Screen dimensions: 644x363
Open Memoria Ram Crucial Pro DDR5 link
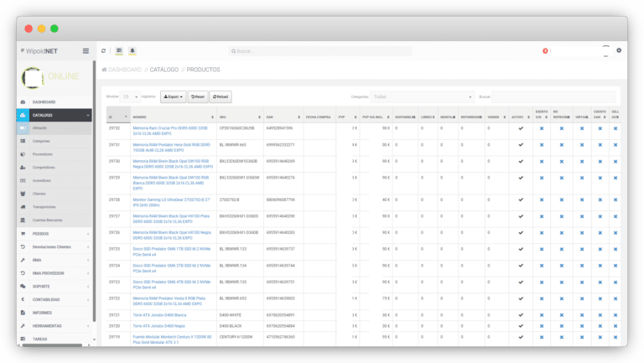tap(170, 131)
